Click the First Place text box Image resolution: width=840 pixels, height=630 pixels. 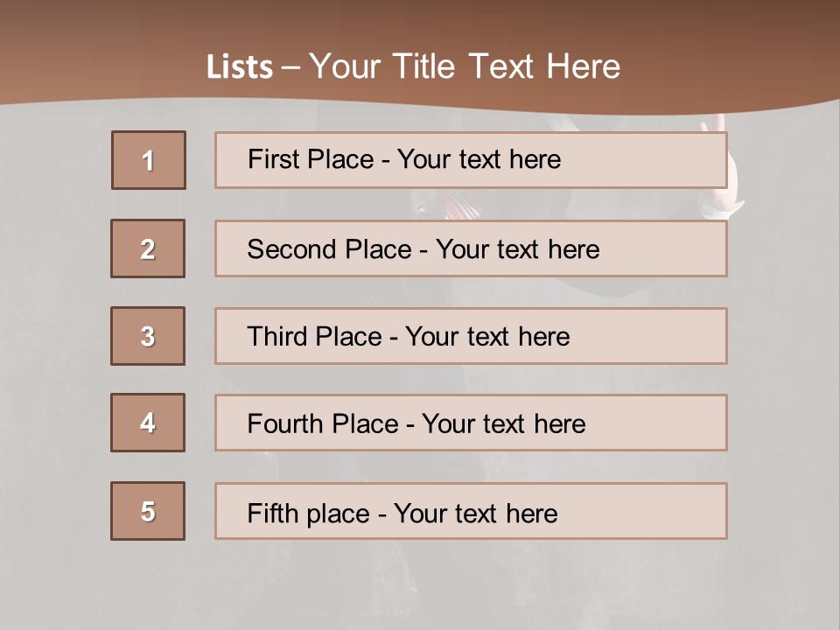[471, 160]
